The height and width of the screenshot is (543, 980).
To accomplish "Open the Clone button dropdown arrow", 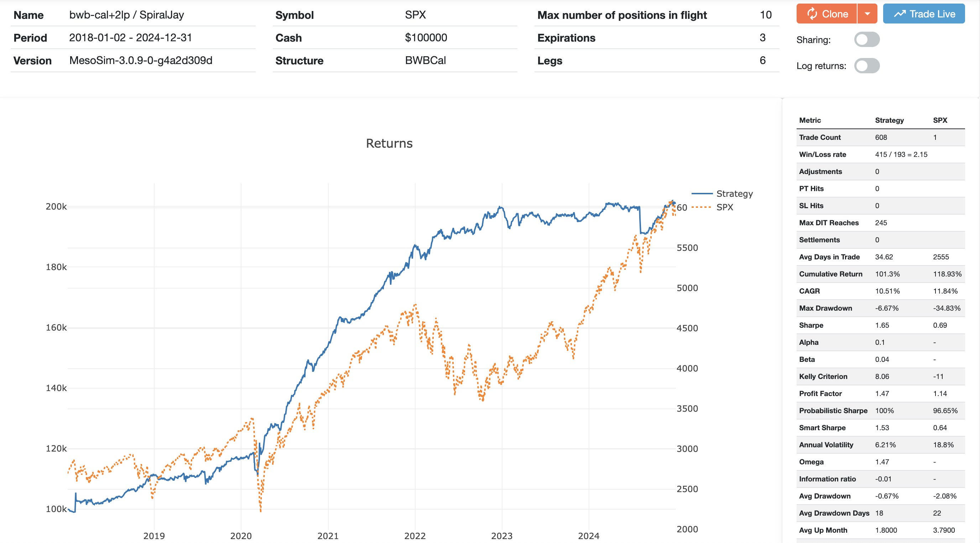I will 869,14.
